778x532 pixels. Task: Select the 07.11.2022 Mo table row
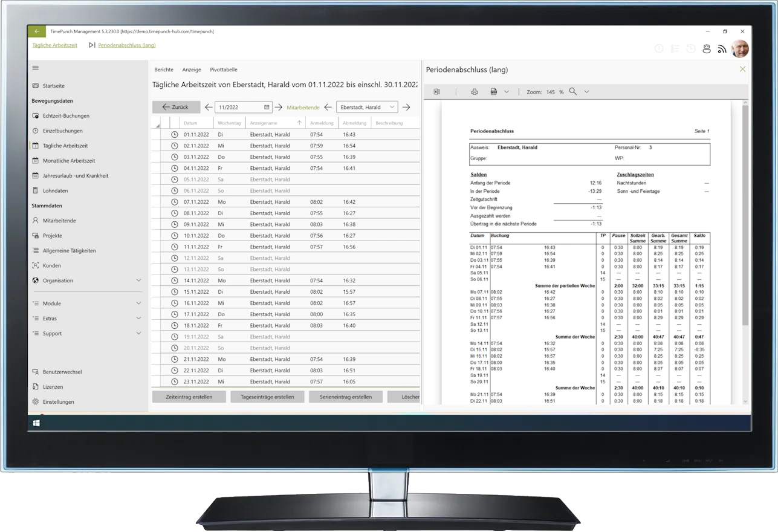[x=286, y=202]
